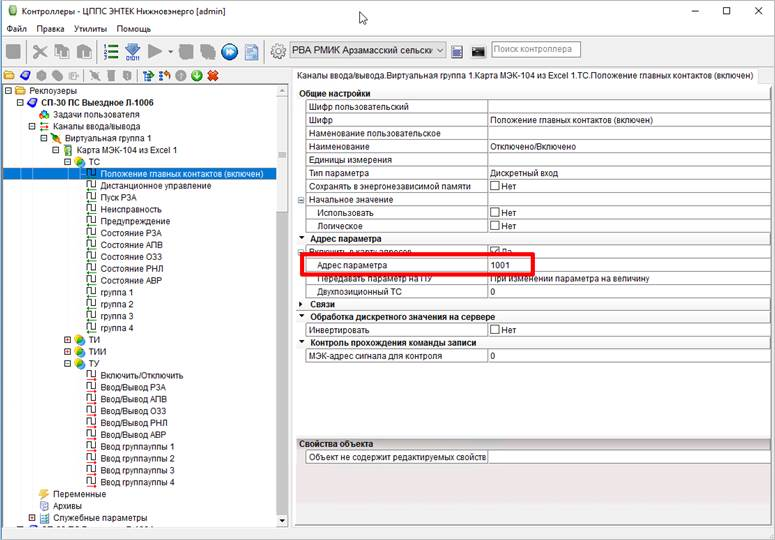This screenshot has height=540, width=775.
Task: Select the Каналы ввода/вывода properties tab
Action: click(x=525, y=76)
